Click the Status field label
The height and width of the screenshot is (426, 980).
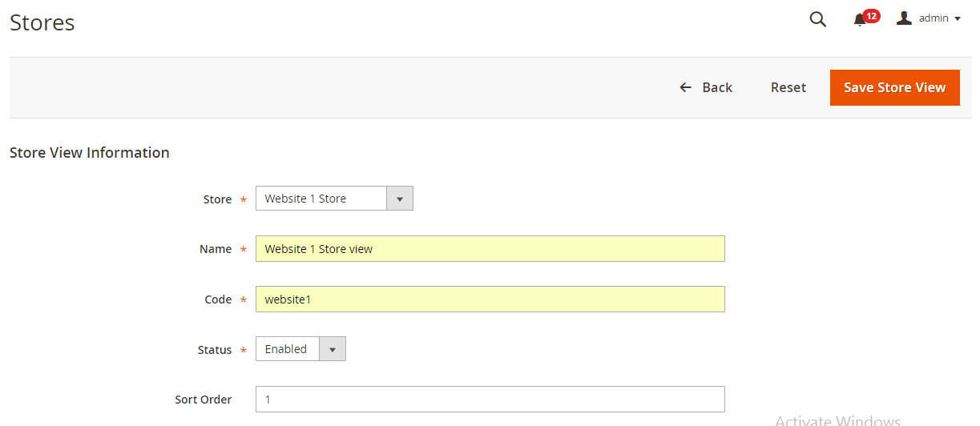[x=215, y=350]
